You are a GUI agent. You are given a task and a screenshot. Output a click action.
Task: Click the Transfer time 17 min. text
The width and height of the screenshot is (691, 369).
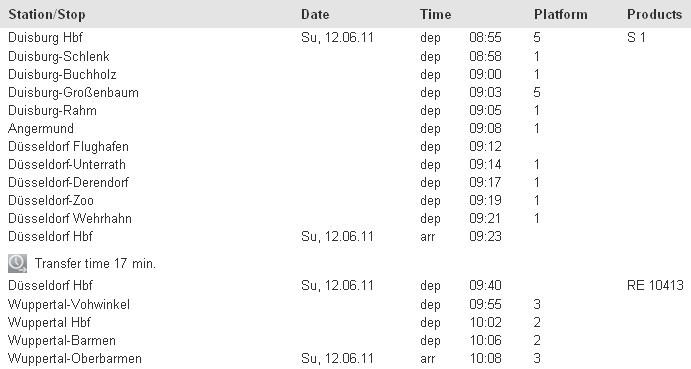95,264
